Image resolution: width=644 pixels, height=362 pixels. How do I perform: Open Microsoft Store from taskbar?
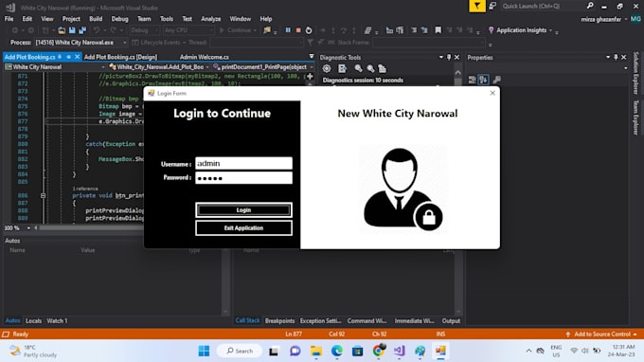358,351
